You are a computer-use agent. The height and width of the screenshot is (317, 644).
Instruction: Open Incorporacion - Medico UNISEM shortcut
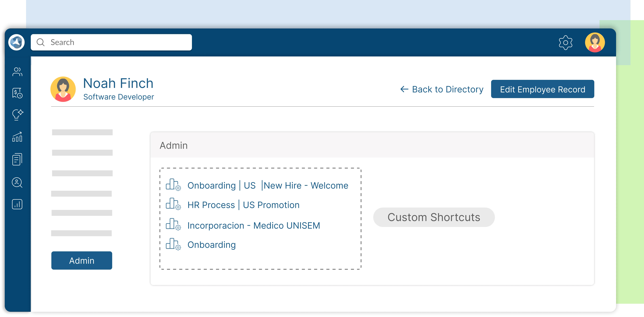pyautogui.click(x=253, y=225)
